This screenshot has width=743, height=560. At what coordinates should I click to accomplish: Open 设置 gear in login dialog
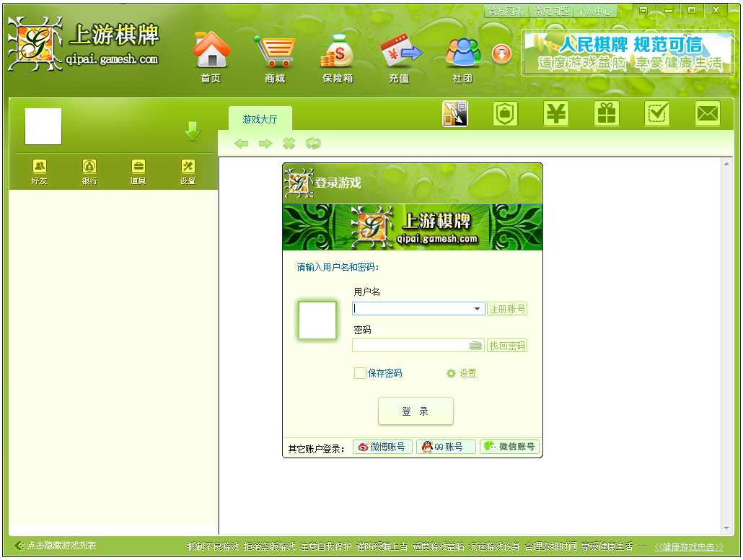(461, 373)
